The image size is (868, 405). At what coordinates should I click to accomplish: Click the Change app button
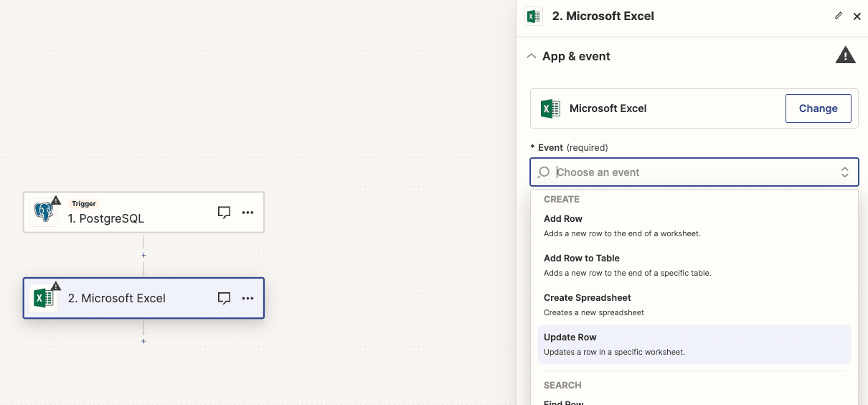point(818,108)
